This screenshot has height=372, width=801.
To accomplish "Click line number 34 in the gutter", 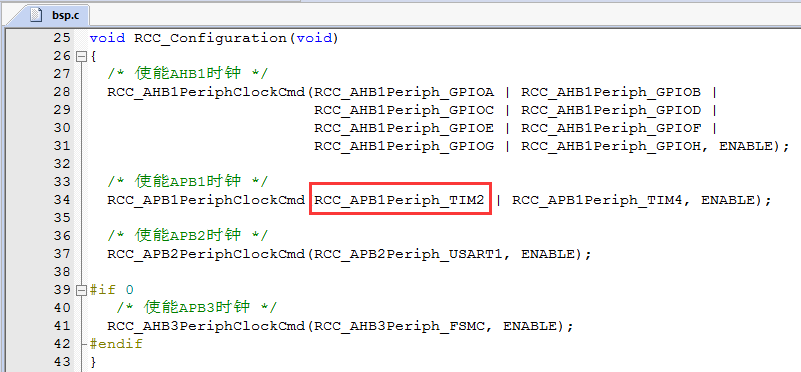I will click(x=62, y=200).
